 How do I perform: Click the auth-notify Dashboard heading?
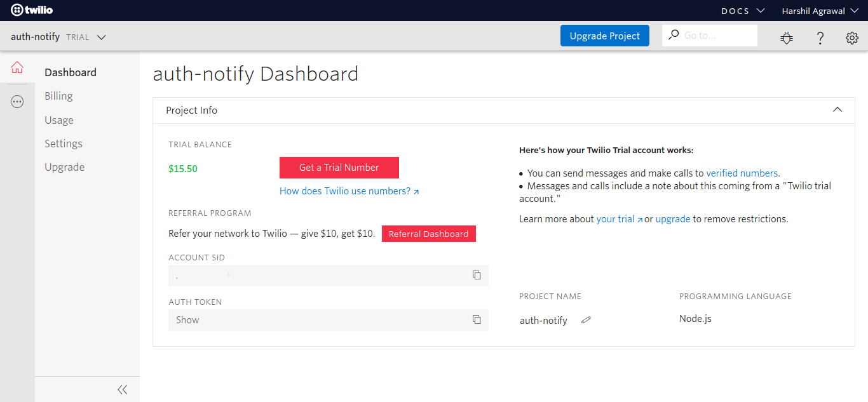coord(255,74)
